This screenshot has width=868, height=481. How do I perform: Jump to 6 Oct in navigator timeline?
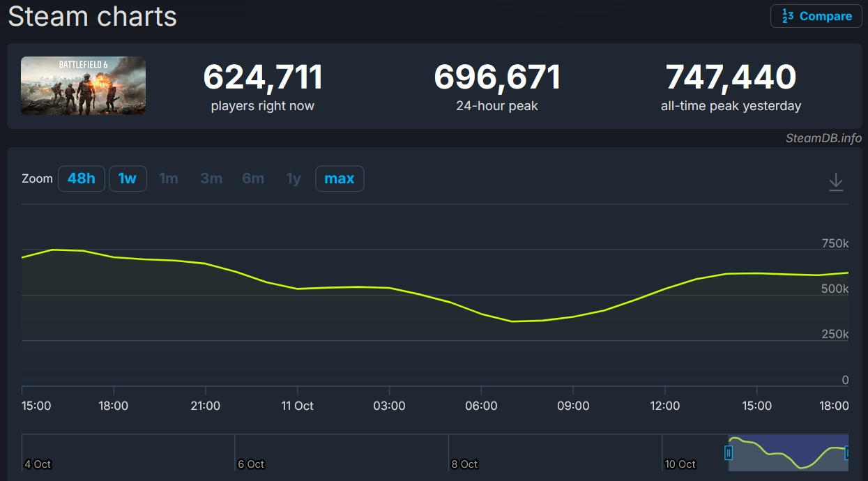(251, 464)
